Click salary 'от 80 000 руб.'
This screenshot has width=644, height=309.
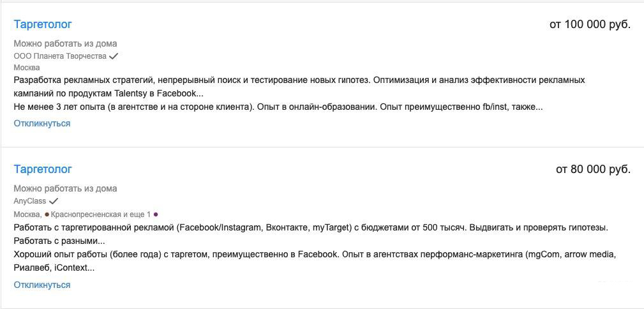[593, 169]
